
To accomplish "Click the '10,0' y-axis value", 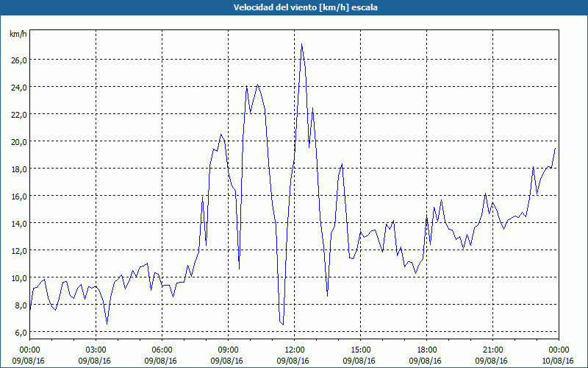I will [x=19, y=278].
